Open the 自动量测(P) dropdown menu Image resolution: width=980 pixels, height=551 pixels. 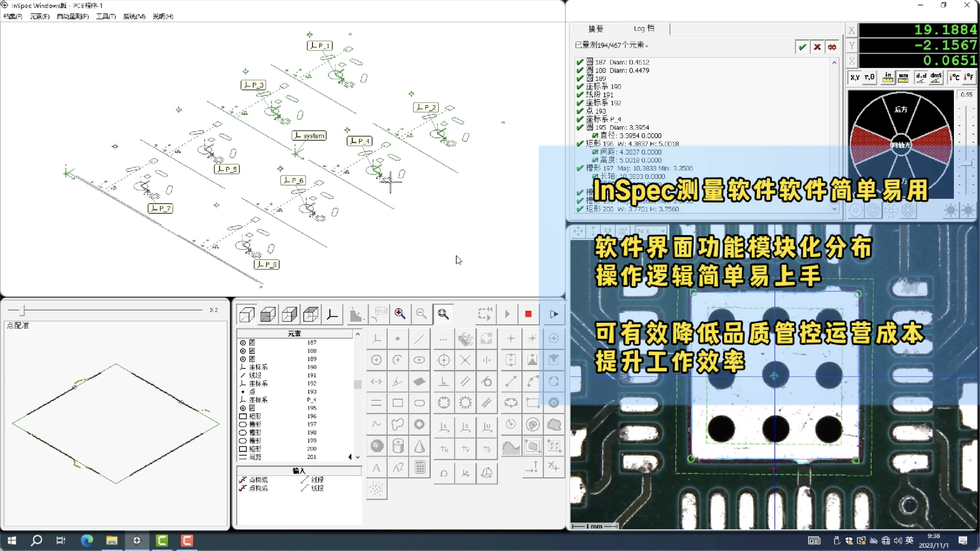73,16
